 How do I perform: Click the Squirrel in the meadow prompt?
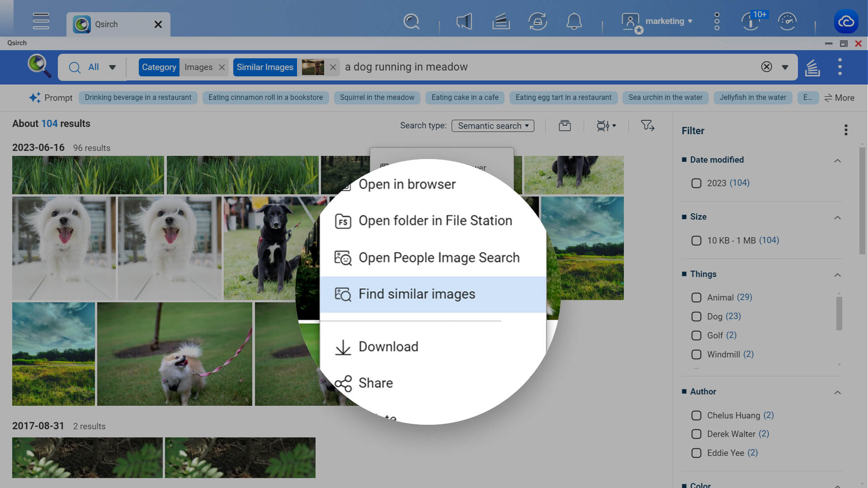coord(377,98)
